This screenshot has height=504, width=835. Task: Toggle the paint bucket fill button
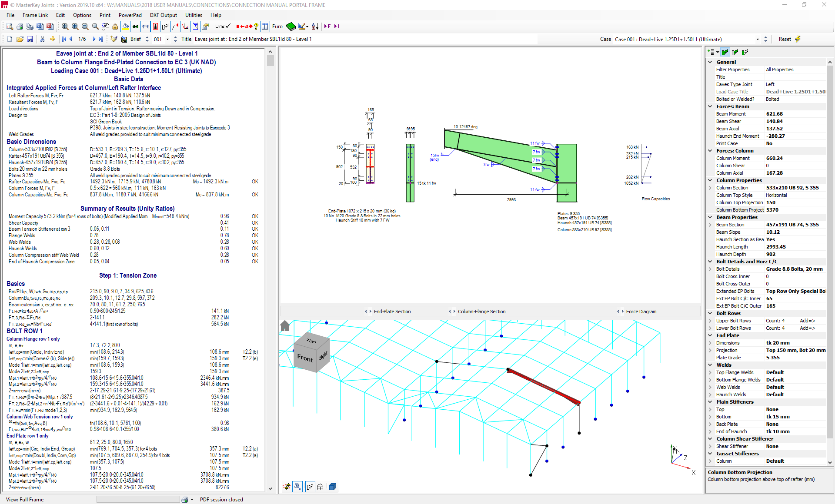point(125,27)
